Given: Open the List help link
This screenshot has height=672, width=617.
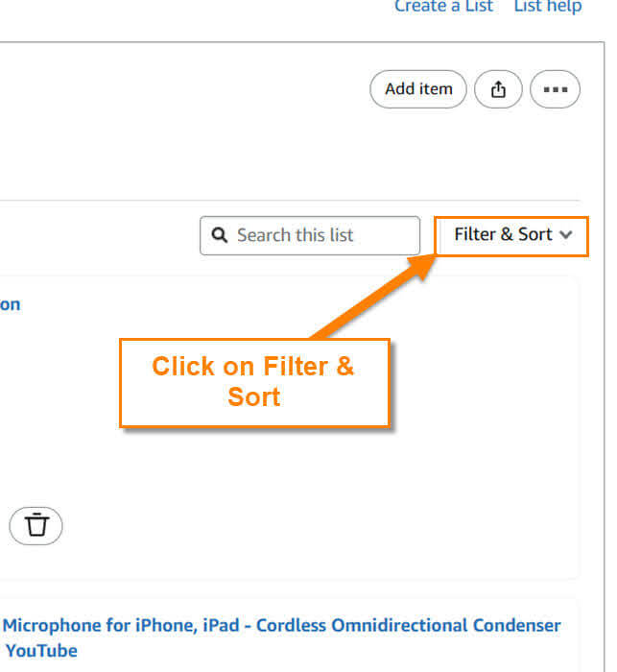Looking at the screenshot, I should pos(548,6).
